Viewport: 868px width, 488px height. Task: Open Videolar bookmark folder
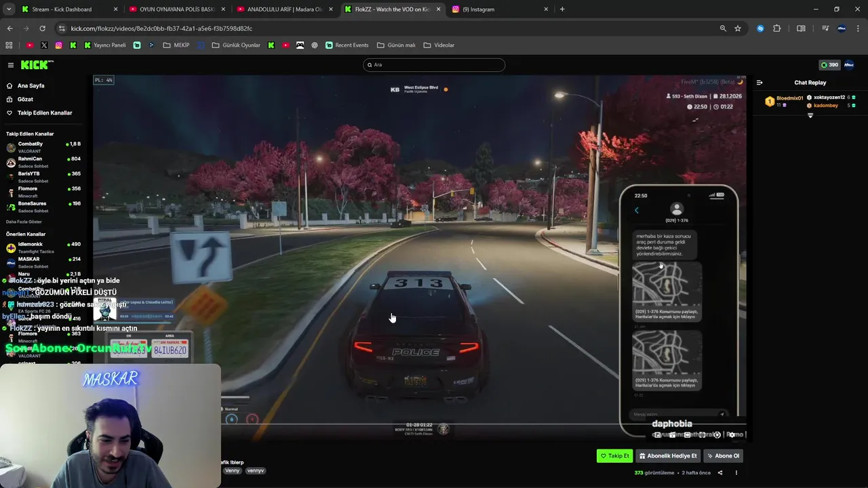(x=439, y=45)
